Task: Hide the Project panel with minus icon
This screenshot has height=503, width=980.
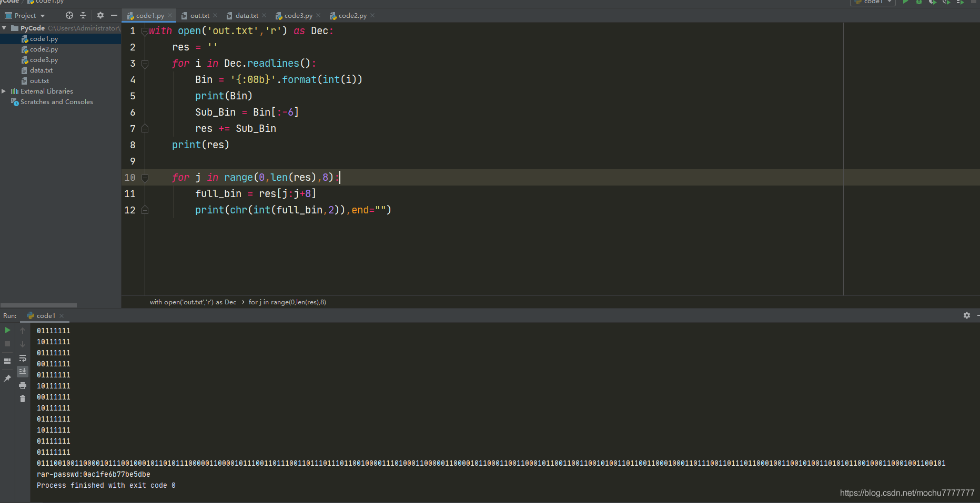Action: click(114, 15)
